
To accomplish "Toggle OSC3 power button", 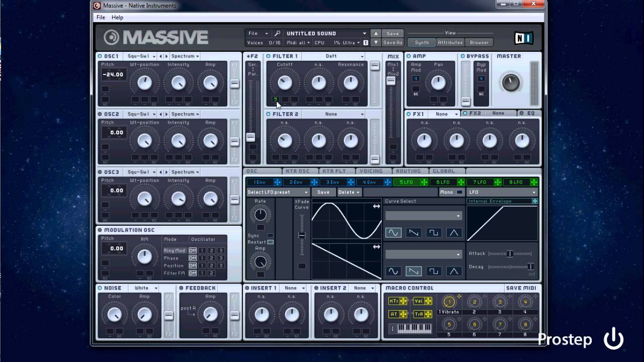I will [100, 172].
